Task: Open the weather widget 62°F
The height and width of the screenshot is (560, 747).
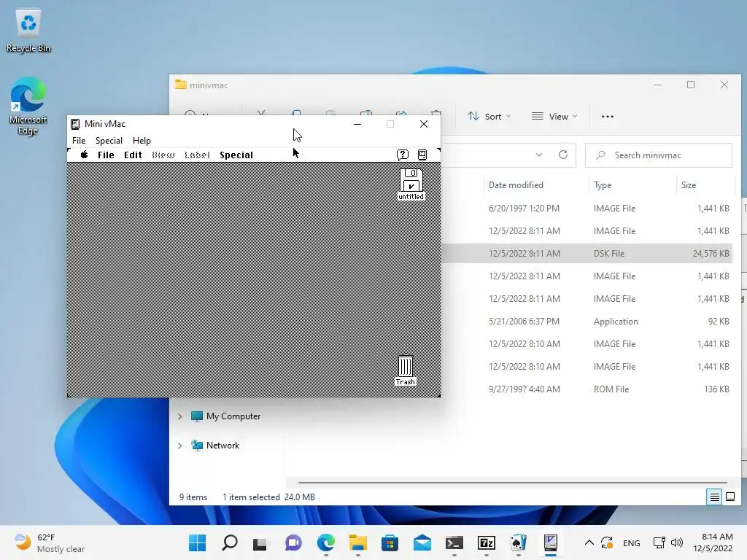Action: [50, 542]
